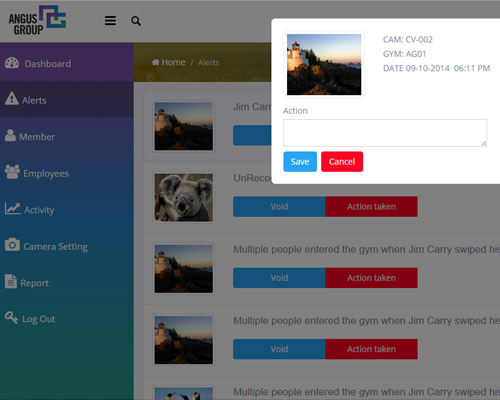Click the Employees group icon
Image resolution: width=500 pixels, height=400 pixels.
12,172
